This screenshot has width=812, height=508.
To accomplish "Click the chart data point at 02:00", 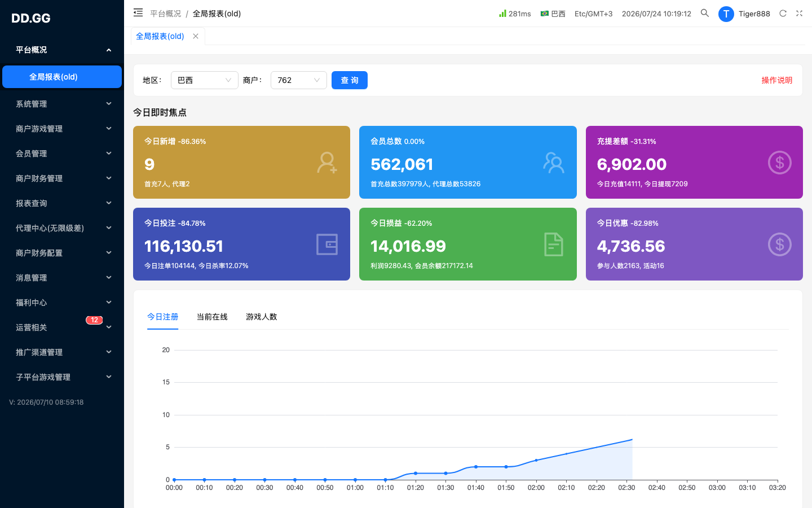I will click(536, 460).
